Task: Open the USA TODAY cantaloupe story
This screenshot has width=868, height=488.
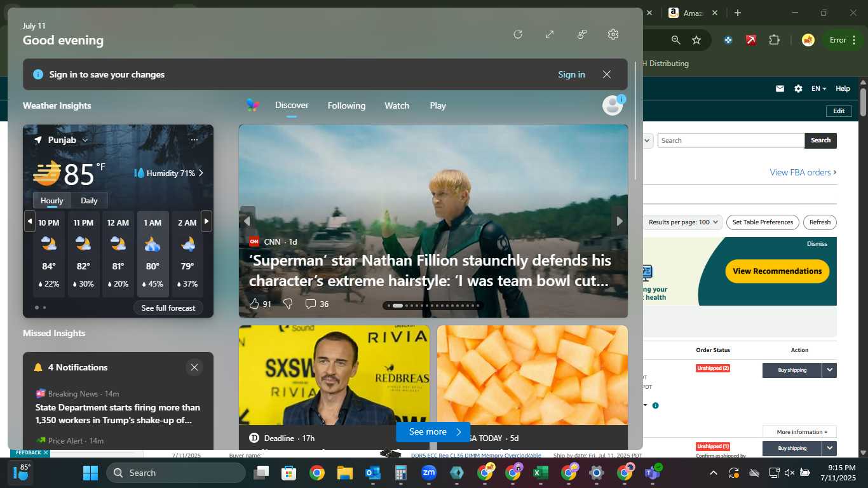Action: (x=532, y=375)
